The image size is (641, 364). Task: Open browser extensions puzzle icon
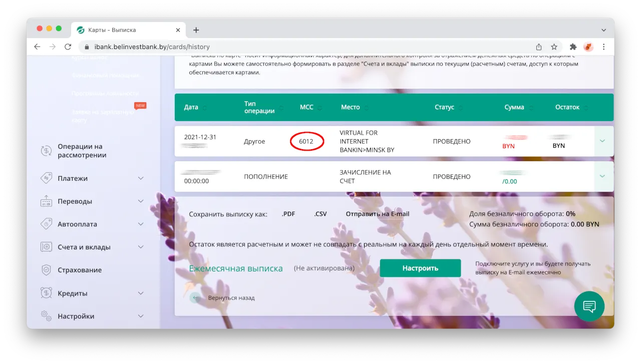pos(573,47)
